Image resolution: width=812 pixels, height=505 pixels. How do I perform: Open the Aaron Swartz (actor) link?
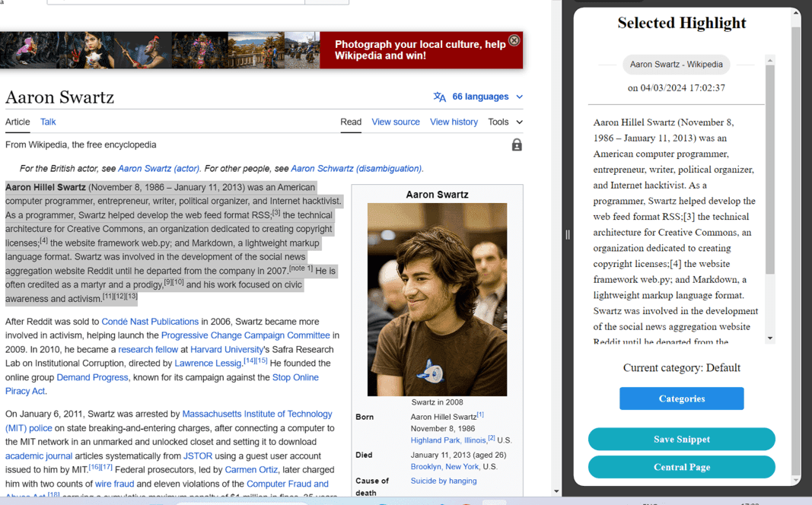(158, 169)
